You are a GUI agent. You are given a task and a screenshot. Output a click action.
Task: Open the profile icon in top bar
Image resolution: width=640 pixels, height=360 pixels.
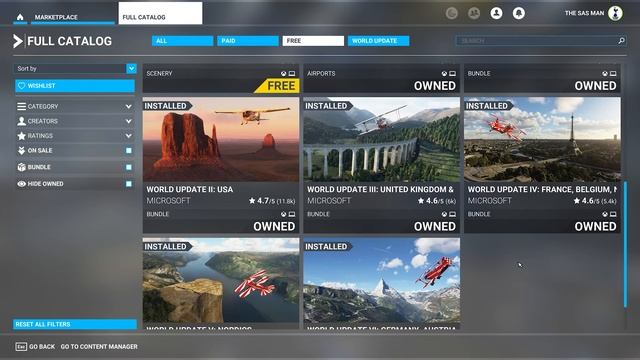(496, 13)
